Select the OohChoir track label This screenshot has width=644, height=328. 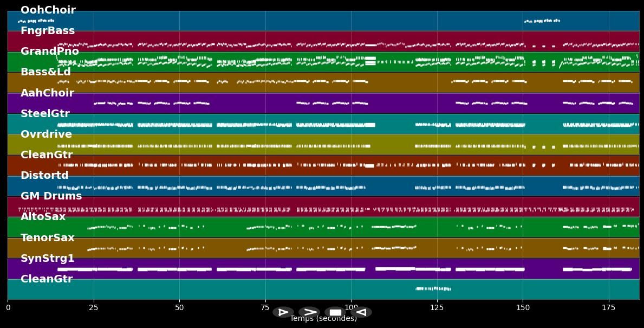48,10
